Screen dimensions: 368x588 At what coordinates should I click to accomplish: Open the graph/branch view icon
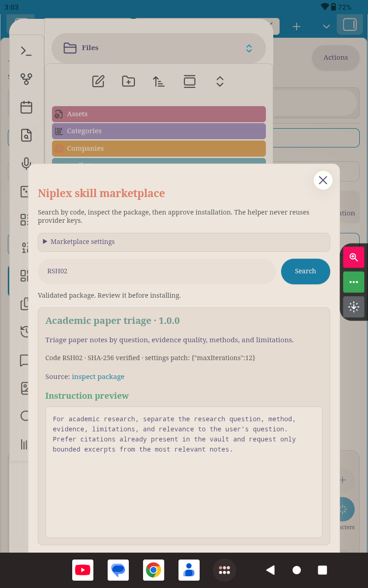point(26,79)
